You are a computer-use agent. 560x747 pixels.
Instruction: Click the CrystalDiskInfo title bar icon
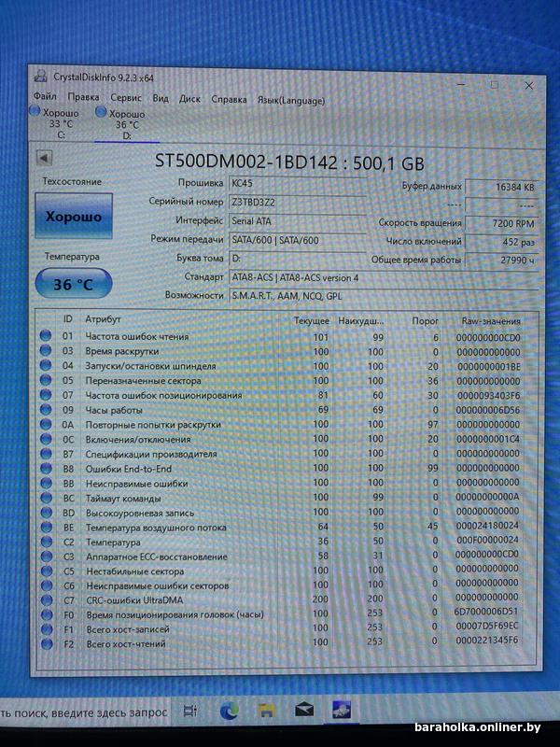click(40, 76)
